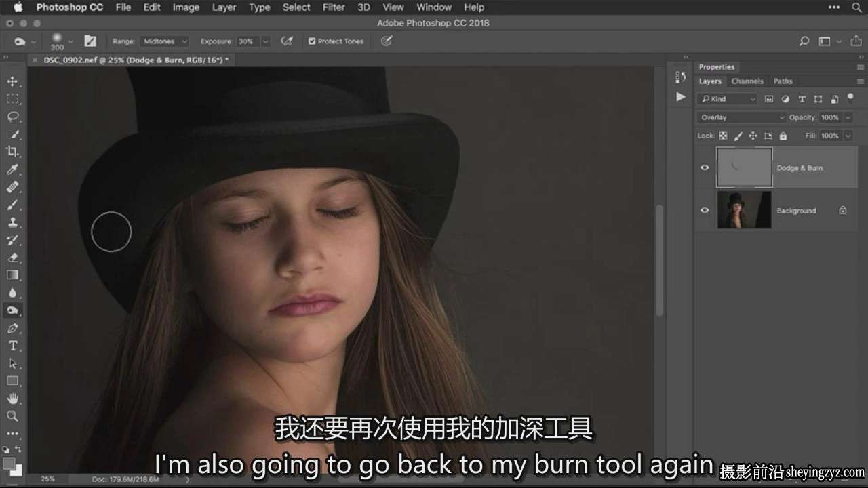Open the Image menu
868x488 pixels.
(186, 7)
